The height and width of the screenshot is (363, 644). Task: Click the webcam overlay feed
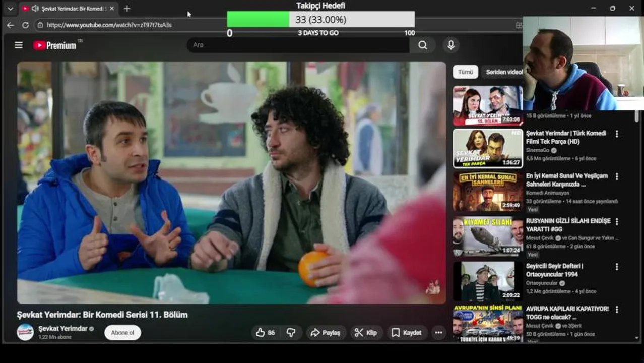583,63
